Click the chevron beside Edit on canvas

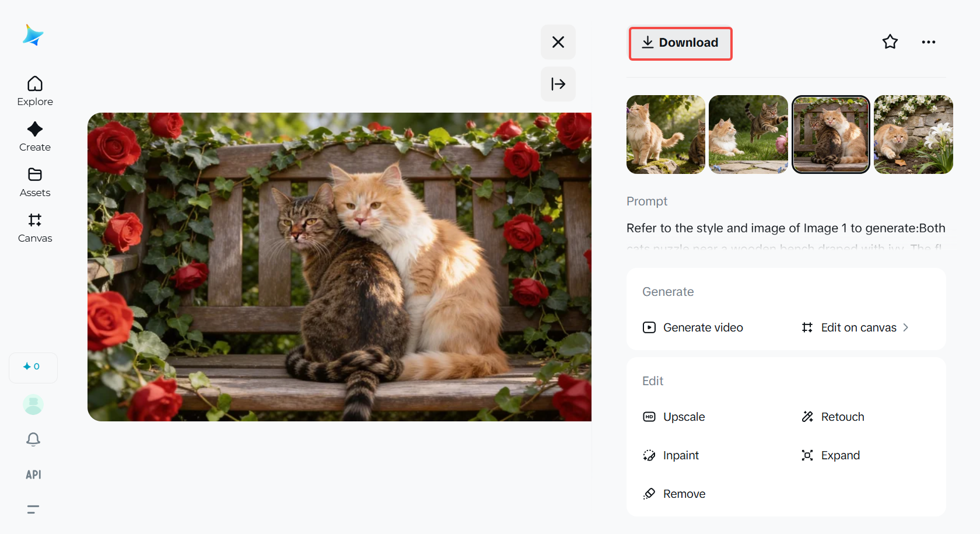(x=906, y=327)
